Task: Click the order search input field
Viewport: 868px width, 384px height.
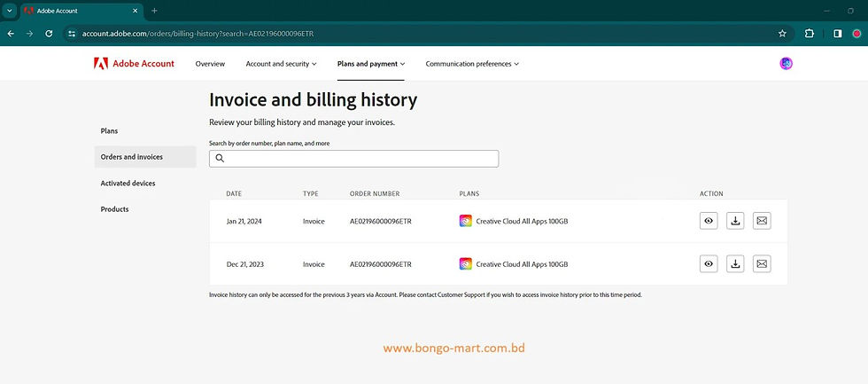Action: coord(353,159)
